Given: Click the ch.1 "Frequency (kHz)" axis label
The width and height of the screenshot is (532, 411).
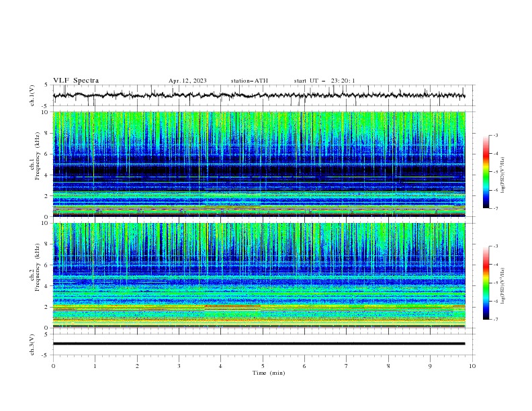Looking at the screenshot, I should [x=38, y=156].
